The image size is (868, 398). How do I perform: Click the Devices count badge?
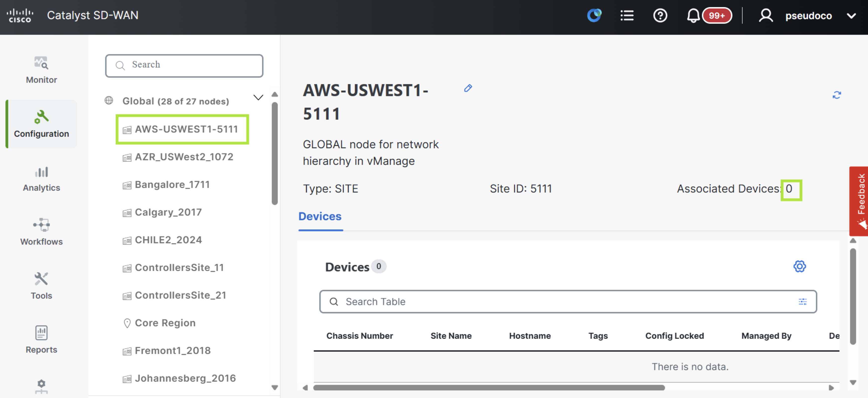coord(378,266)
